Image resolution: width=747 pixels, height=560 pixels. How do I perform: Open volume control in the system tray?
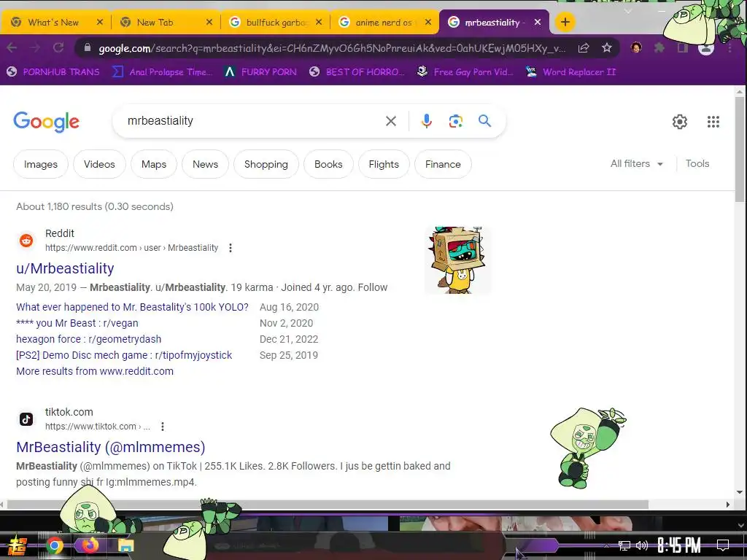click(642, 545)
